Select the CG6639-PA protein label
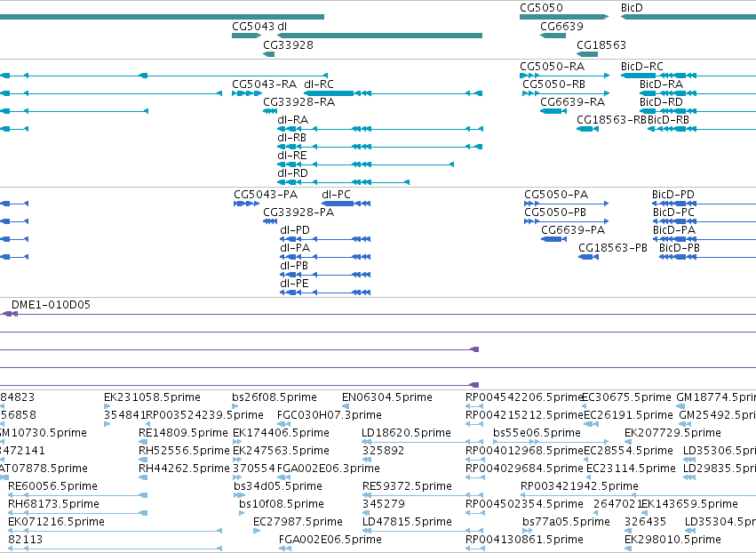 point(573,230)
